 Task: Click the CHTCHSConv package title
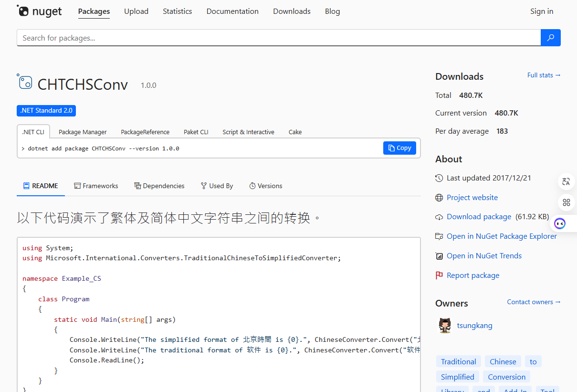click(83, 85)
